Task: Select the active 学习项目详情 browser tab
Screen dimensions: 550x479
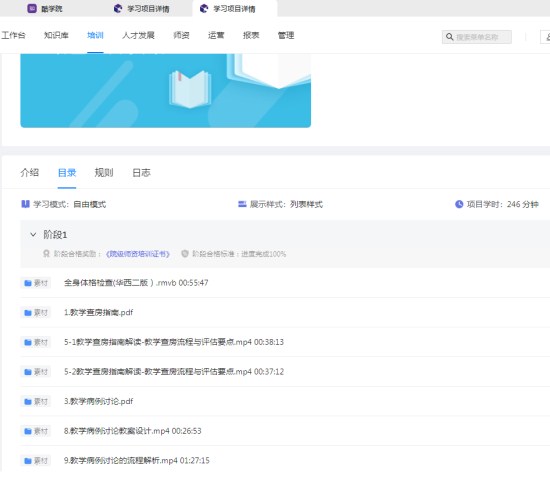Action: tap(234, 8)
